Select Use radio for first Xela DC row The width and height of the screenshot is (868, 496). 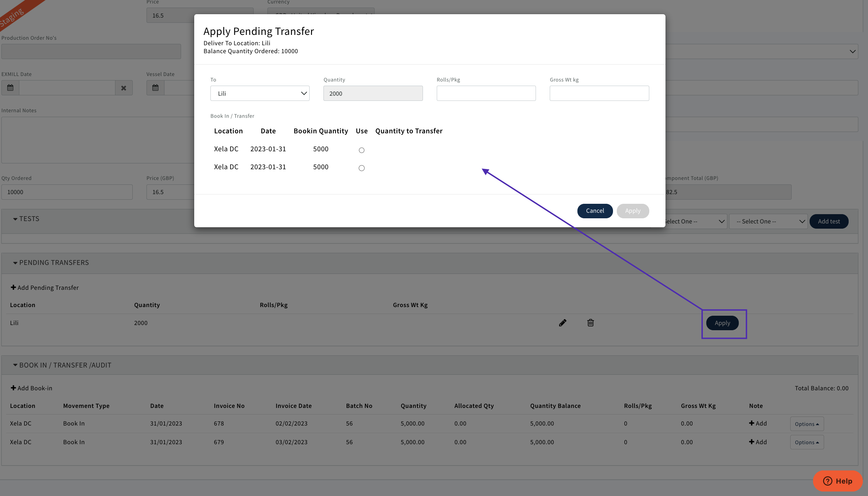point(361,150)
